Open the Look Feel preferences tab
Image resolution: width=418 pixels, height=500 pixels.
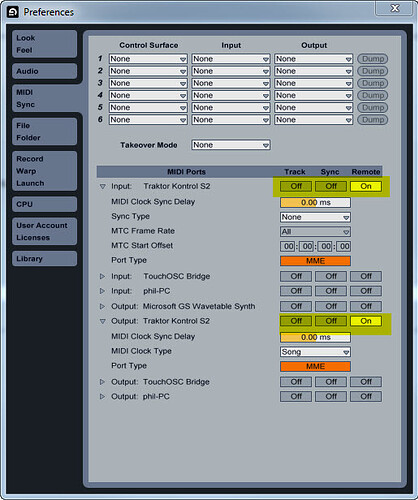tap(44, 44)
